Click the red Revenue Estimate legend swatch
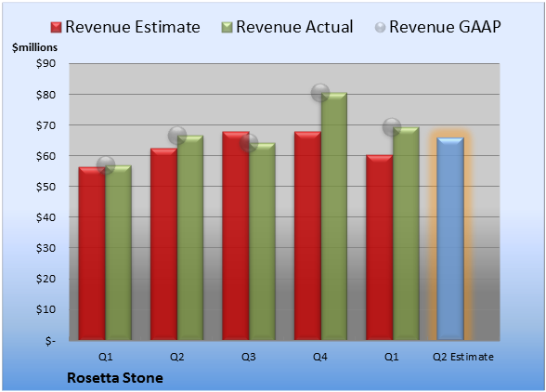The height and width of the screenshot is (392, 546). [56, 27]
